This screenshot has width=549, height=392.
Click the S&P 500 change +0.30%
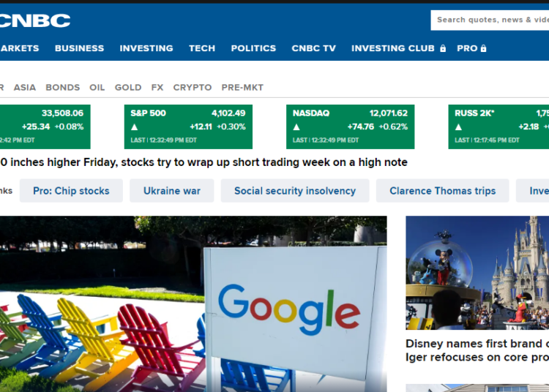coord(231,127)
